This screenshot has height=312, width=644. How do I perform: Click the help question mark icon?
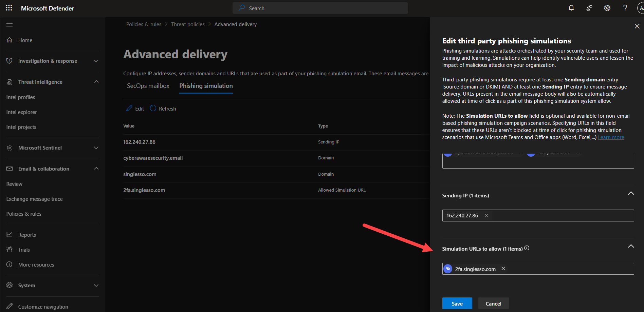[x=625, y=8]
